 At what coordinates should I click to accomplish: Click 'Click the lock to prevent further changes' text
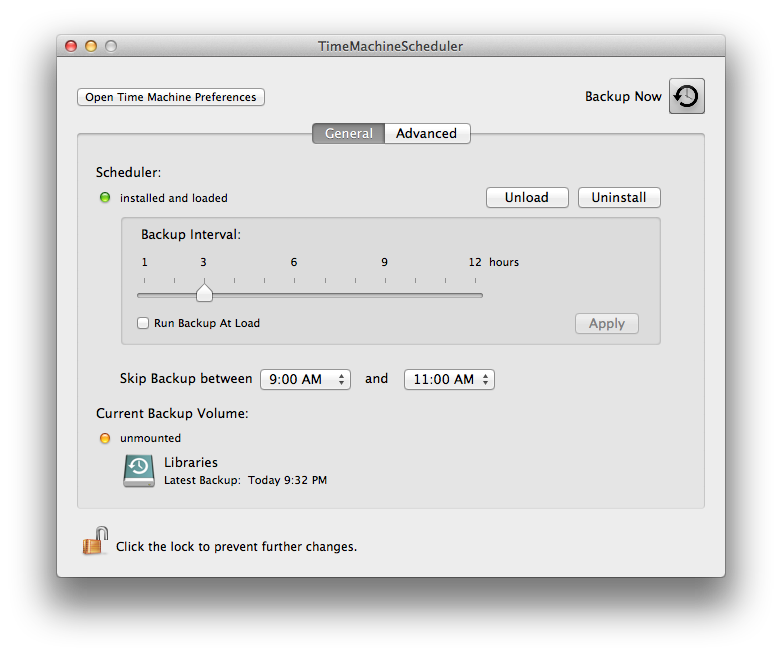click(x=236, y=547)
